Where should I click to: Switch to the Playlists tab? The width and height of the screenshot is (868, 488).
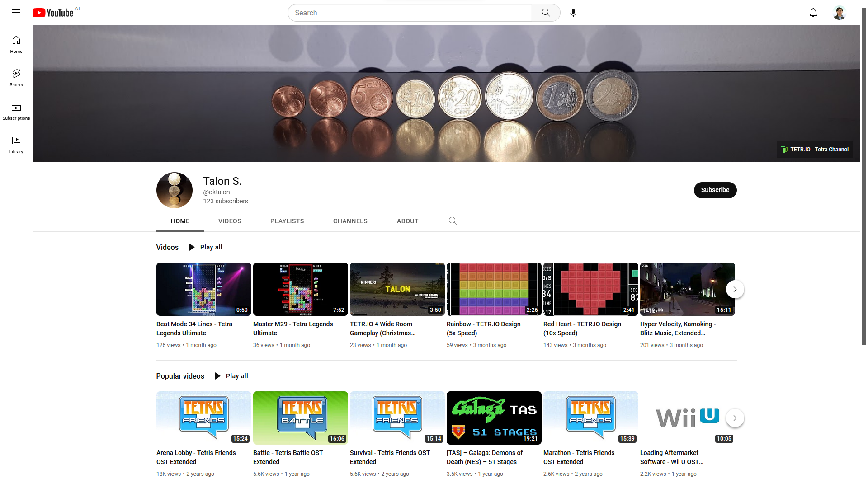click(x=287, y=221)
